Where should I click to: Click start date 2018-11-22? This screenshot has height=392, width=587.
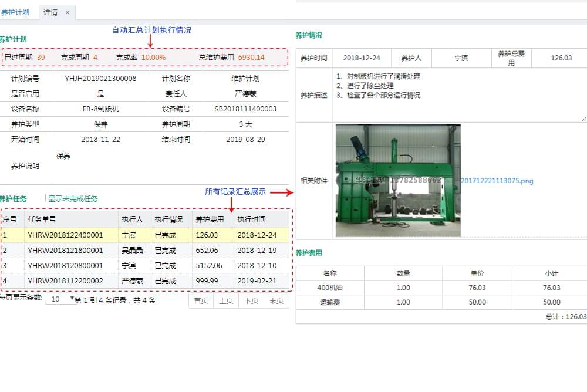(x=101, y=139)
